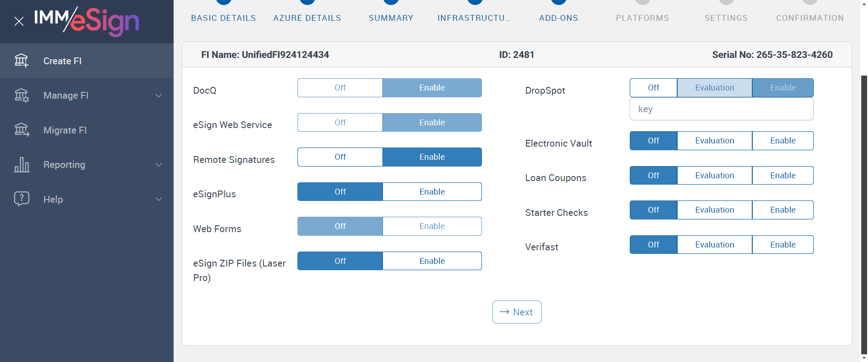Turn Remote Signatures Off
This screenshot has width=868, height=362.
pyautogui.click(x=340, y=157)
